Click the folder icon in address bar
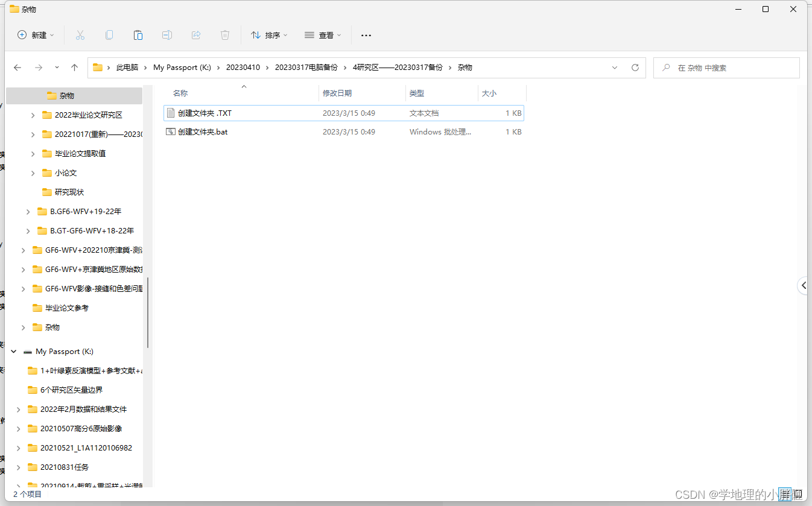The width and height of the screenshot is (812, 506). pos(97,68)
